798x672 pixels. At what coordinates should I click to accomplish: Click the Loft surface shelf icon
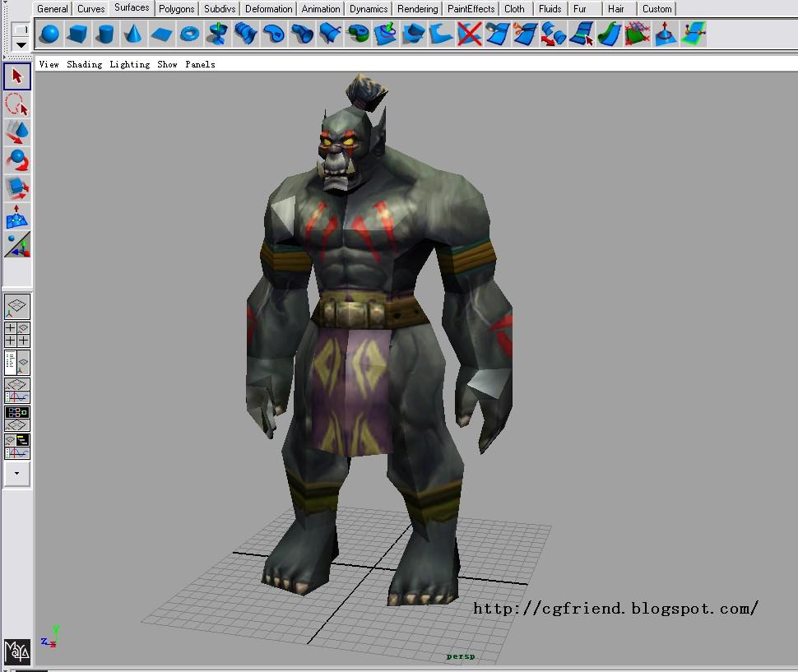(246, 34)
